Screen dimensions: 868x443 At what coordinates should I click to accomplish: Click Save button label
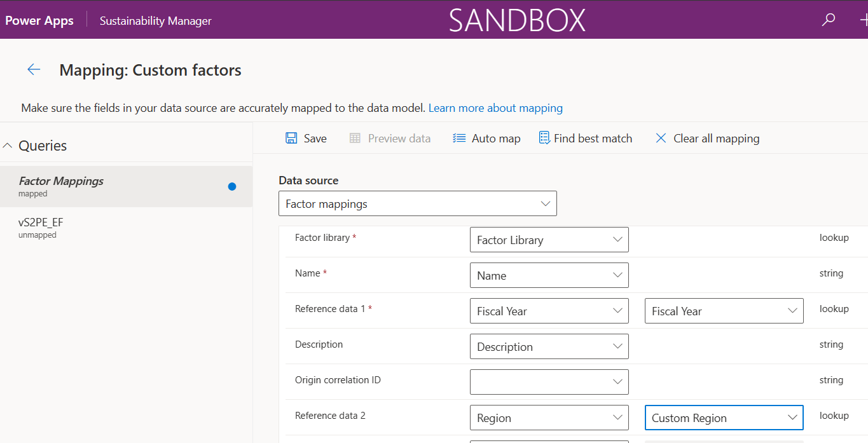[x=315, y=138]
